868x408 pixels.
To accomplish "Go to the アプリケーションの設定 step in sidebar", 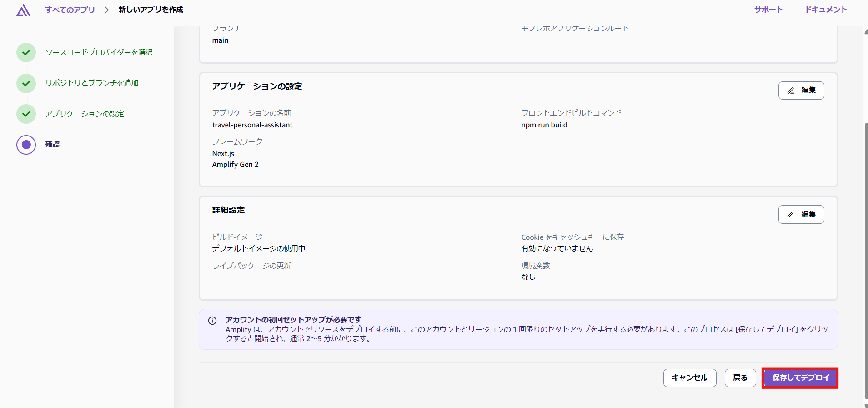I will pos(85,114).
